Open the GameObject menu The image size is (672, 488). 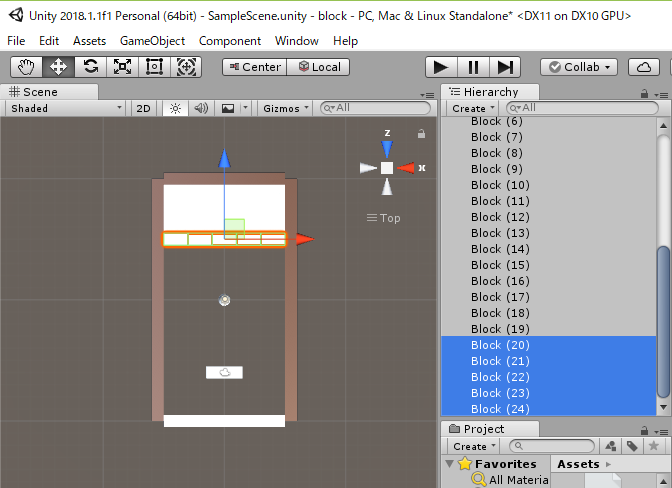point(152,41)
